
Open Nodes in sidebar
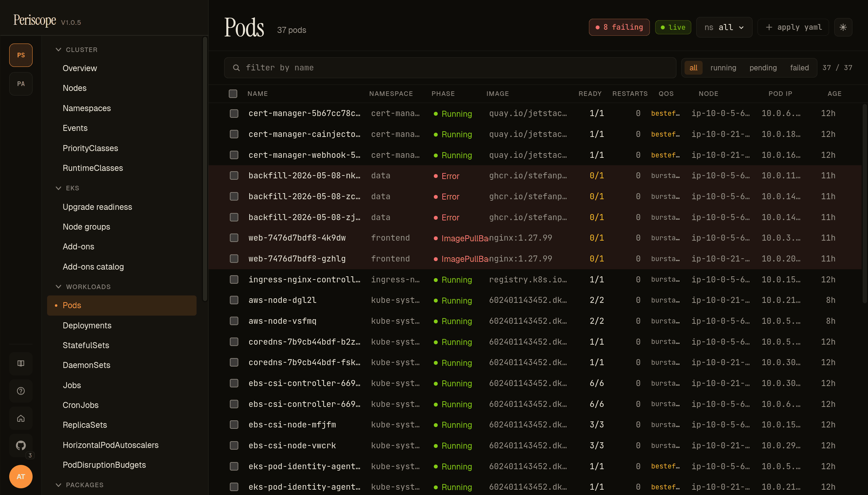(x=75, y=88)
